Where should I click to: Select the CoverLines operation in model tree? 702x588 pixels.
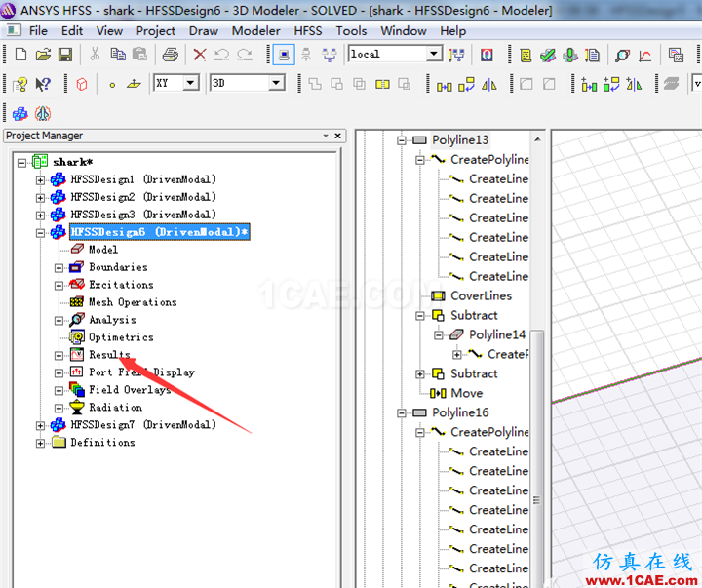(x=481, y=296)
